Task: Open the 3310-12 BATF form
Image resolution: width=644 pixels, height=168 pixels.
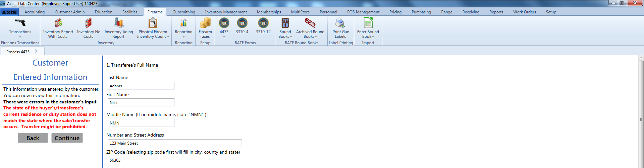Action: (263, 26)
